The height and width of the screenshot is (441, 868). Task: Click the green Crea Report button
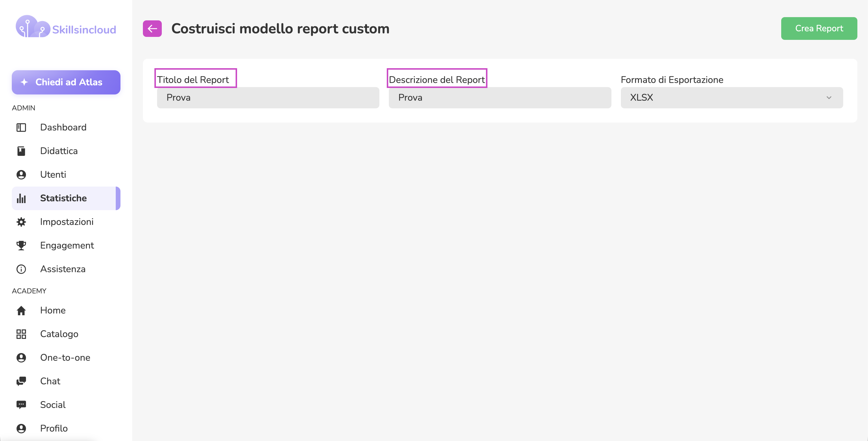click(819, 28)
